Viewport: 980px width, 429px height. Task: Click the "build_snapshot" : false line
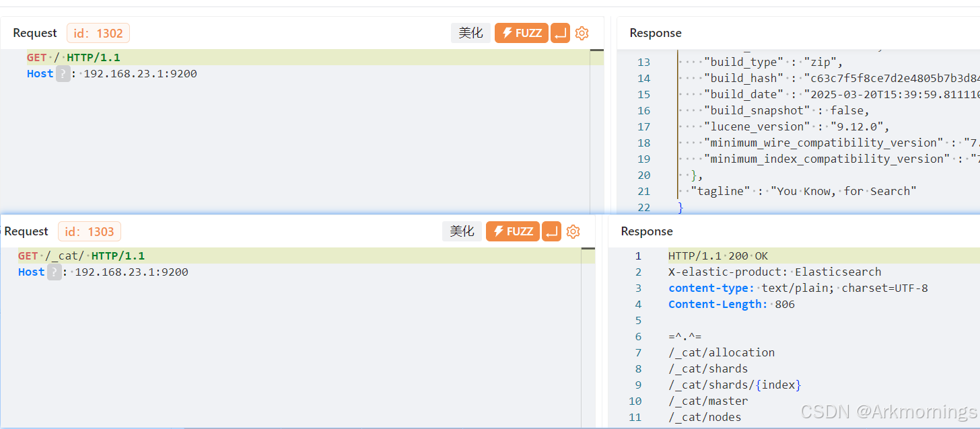(786, 110)
